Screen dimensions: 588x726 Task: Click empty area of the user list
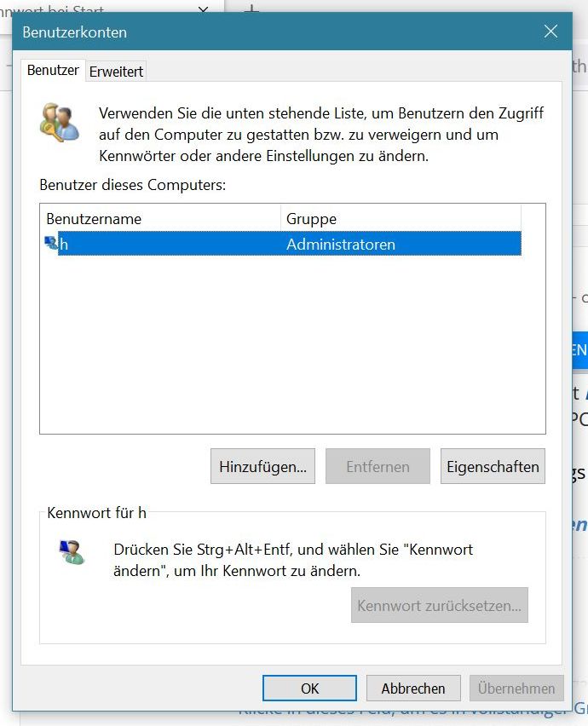click(x=292, y=344)
